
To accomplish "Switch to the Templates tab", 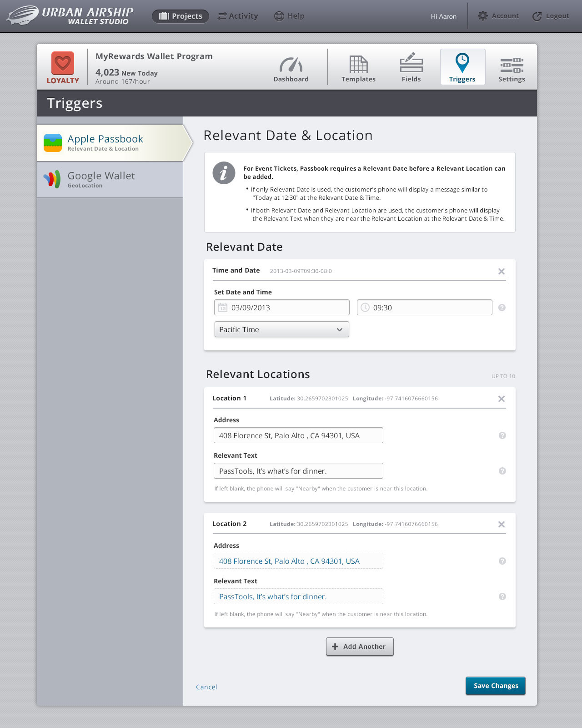I will tap(359, 69).
